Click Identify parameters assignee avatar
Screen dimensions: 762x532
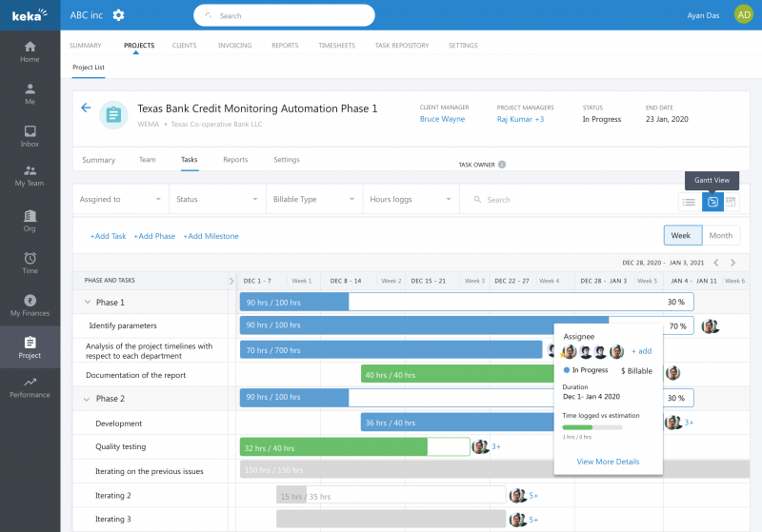pyautogui.click(x=710, y=326)
